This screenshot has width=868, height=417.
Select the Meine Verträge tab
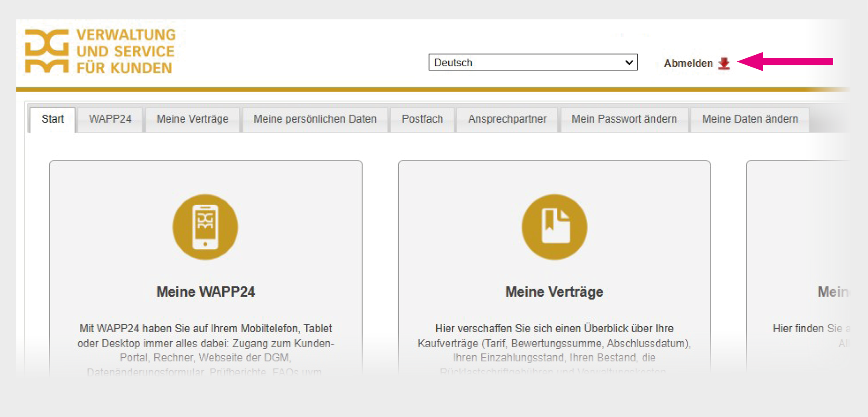[192, 119]
